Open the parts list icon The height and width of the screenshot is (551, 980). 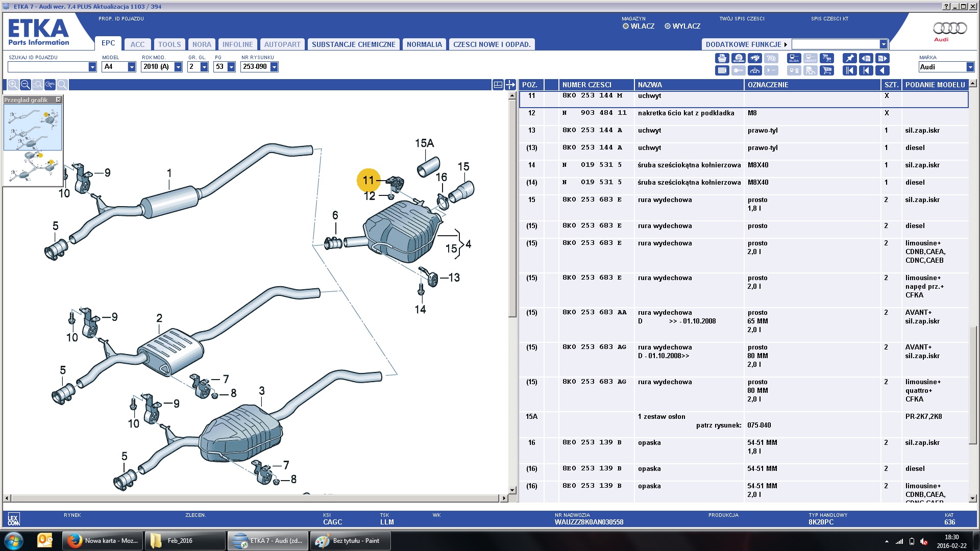tap(722, 70)
